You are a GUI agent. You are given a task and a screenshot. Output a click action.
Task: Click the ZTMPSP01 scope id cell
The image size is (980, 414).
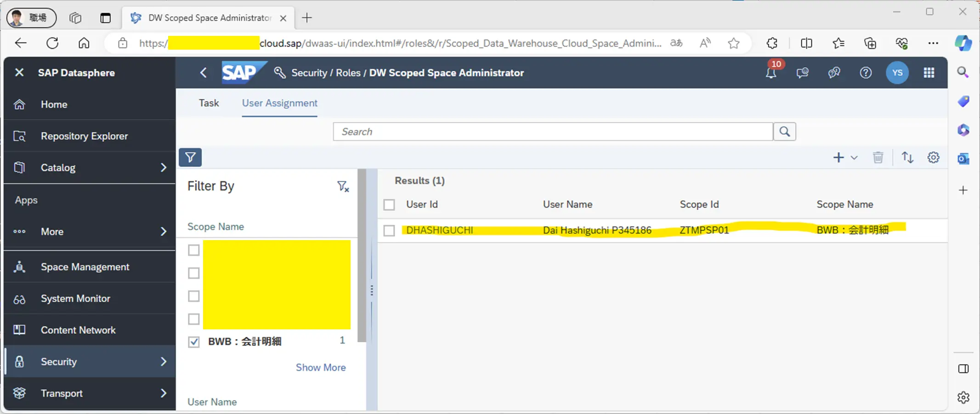704,230
